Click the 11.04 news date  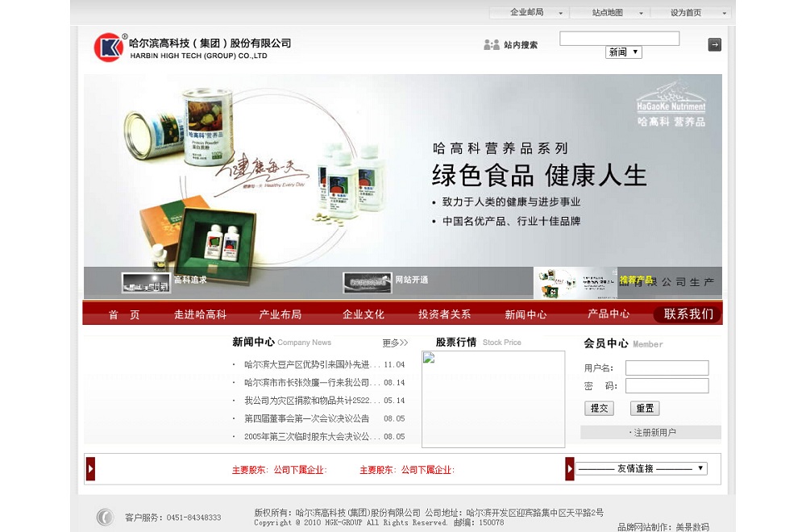pos(394,364)
